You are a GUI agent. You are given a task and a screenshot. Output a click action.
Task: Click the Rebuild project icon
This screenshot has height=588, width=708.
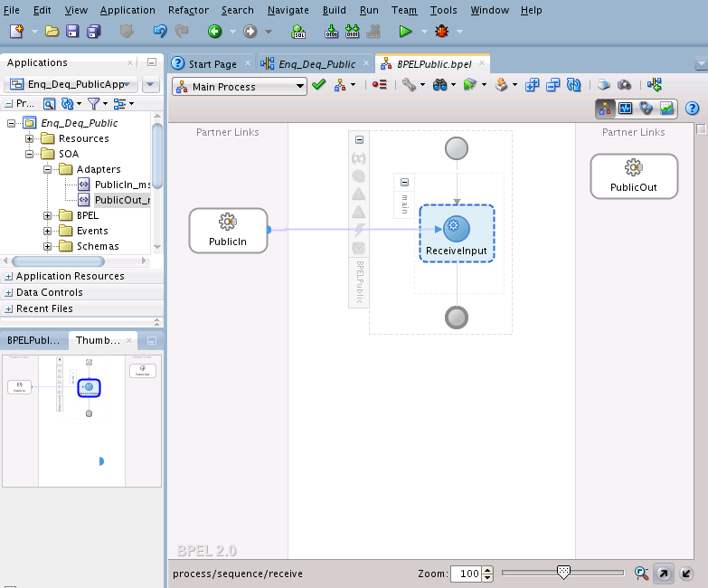coord(353,32)
